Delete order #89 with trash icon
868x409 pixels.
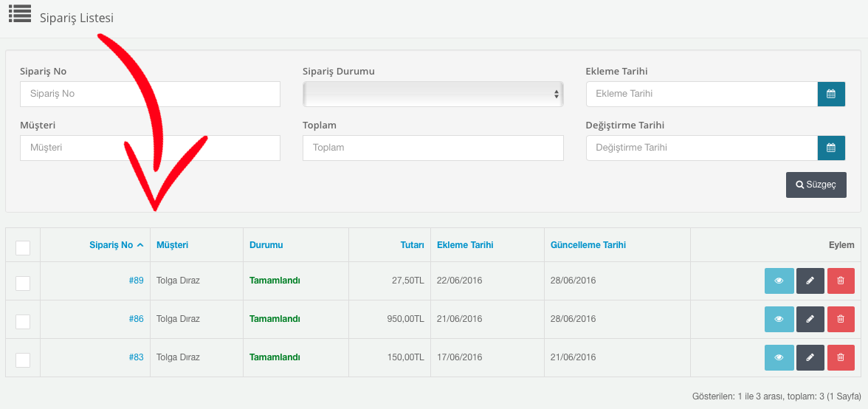pos(841,281)
